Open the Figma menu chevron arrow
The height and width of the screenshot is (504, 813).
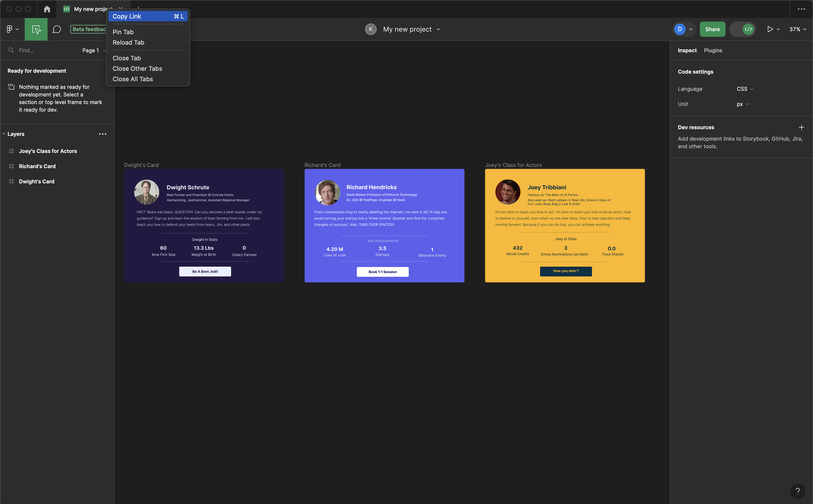click(17, 29)
